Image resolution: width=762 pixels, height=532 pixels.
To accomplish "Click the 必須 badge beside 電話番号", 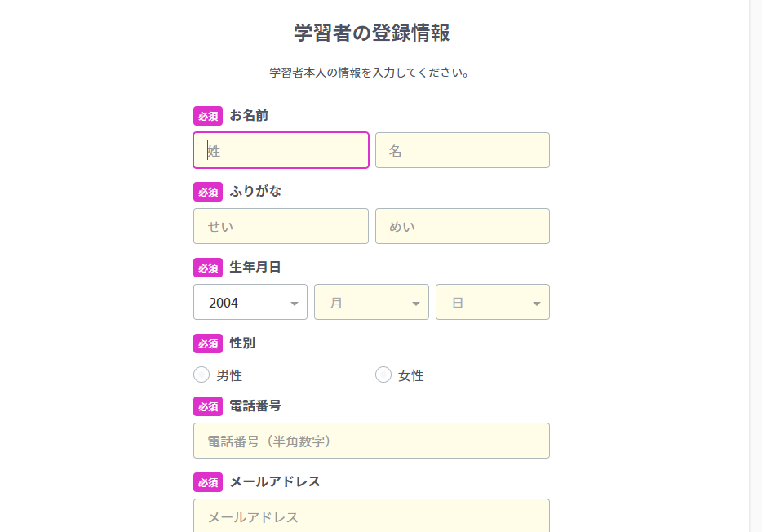I will (x=208, y=406).
